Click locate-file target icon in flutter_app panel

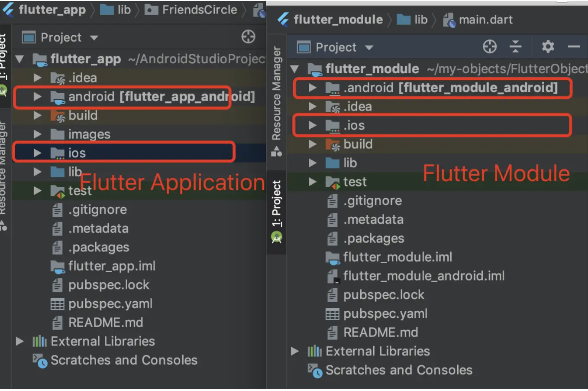[x=248, y=37]
